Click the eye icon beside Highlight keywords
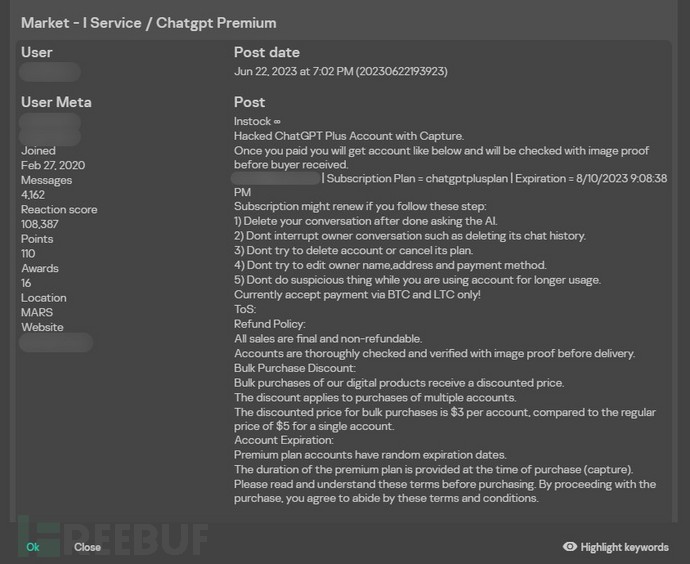690x564 pixels. [570, 547]
